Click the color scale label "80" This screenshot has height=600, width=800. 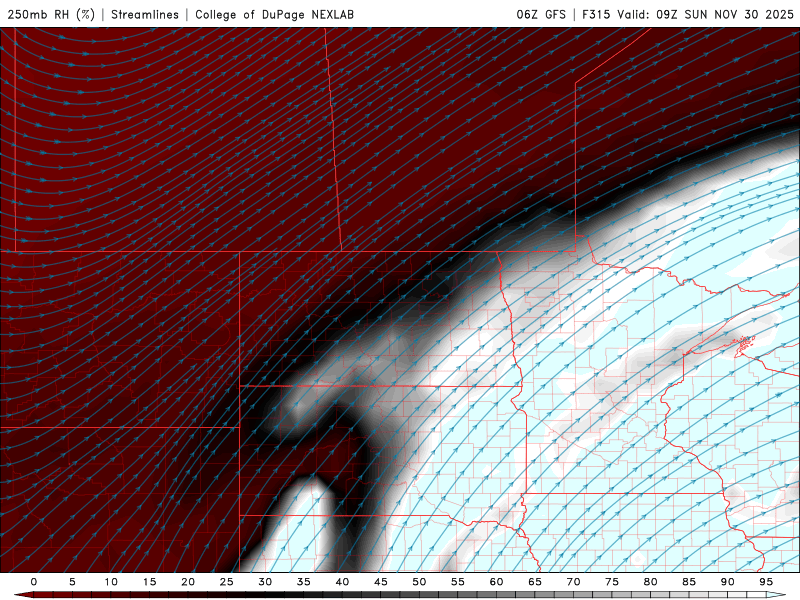pyautogui.click(x=651, y=582)
